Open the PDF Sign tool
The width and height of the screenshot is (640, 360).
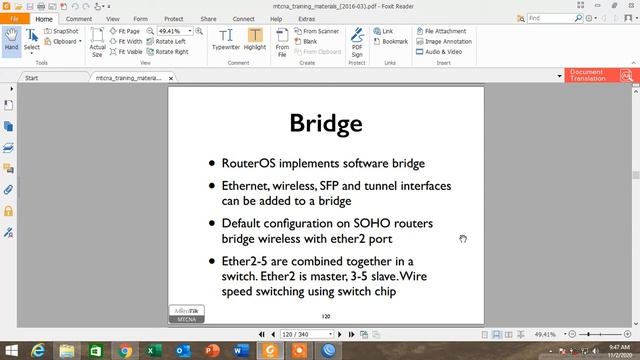tap(357, 42)
